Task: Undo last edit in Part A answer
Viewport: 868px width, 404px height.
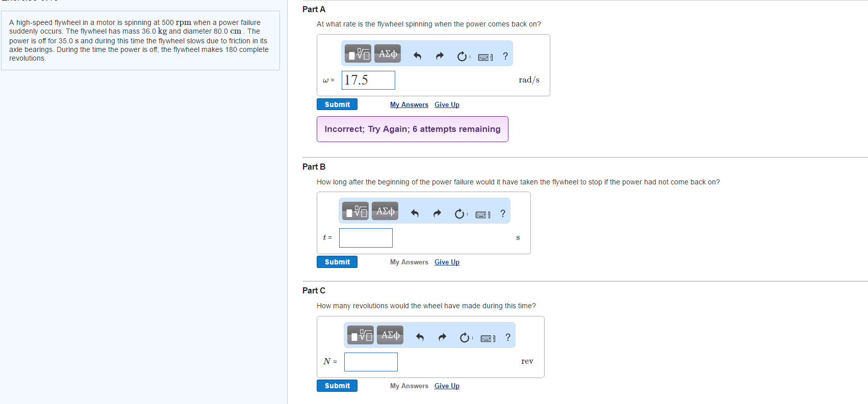Action: [417, 56]
